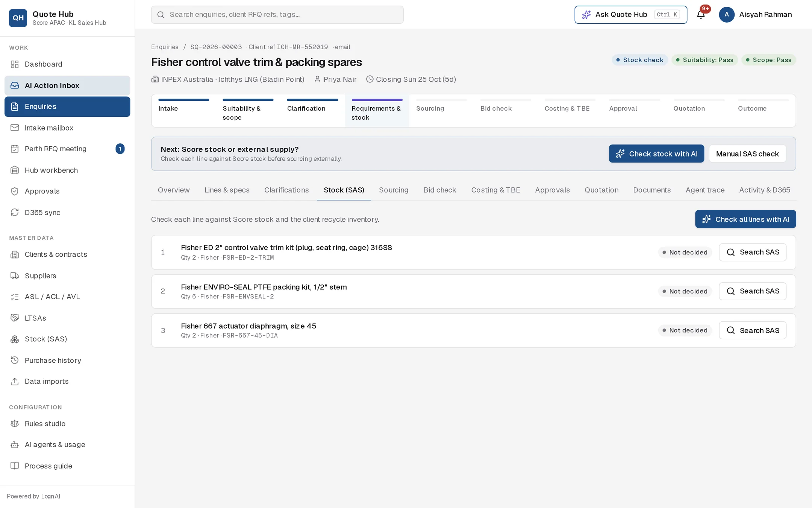Open the Activity & D365 tab

coord(765,190)
